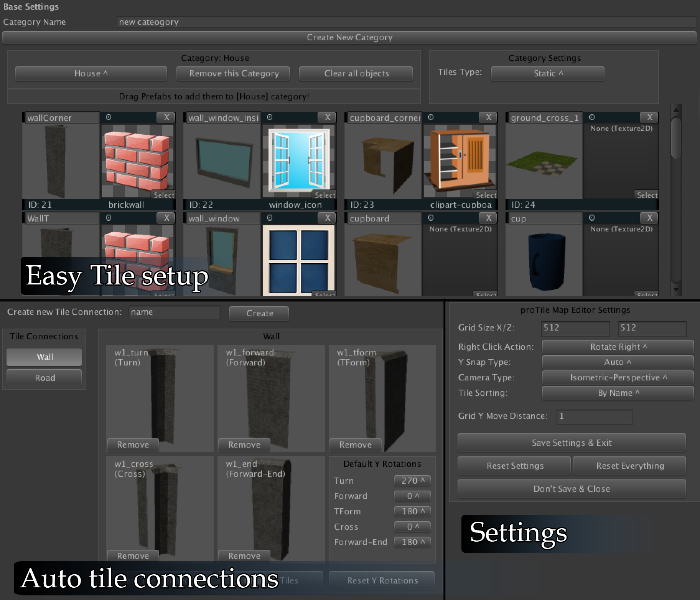Viewport: 700px width, 600px height.
Task: Click the blue four-pane window texture of wall_window
Action: [298, 260]
